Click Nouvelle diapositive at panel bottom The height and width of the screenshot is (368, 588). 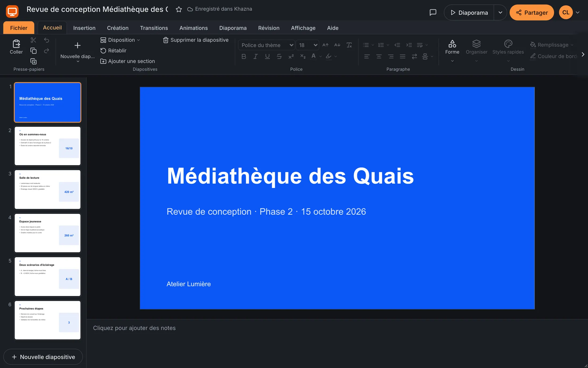pyautogui.click(x=43, y=357)
